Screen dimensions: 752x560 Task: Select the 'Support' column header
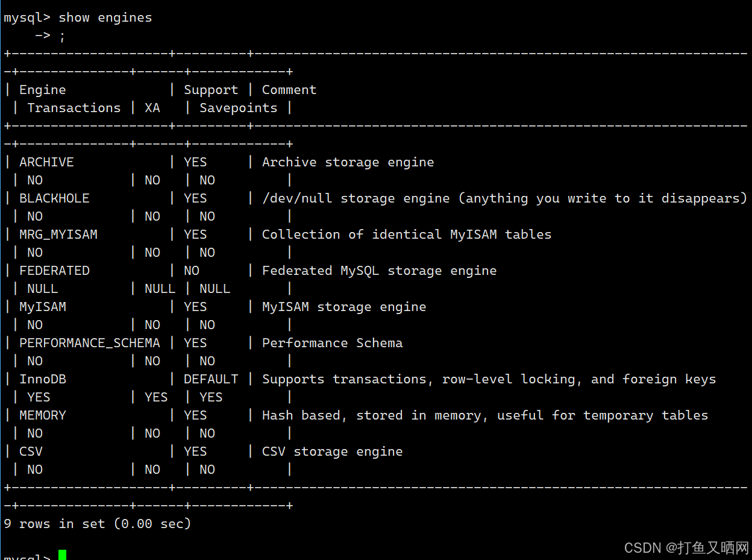(x=211, y=90)
